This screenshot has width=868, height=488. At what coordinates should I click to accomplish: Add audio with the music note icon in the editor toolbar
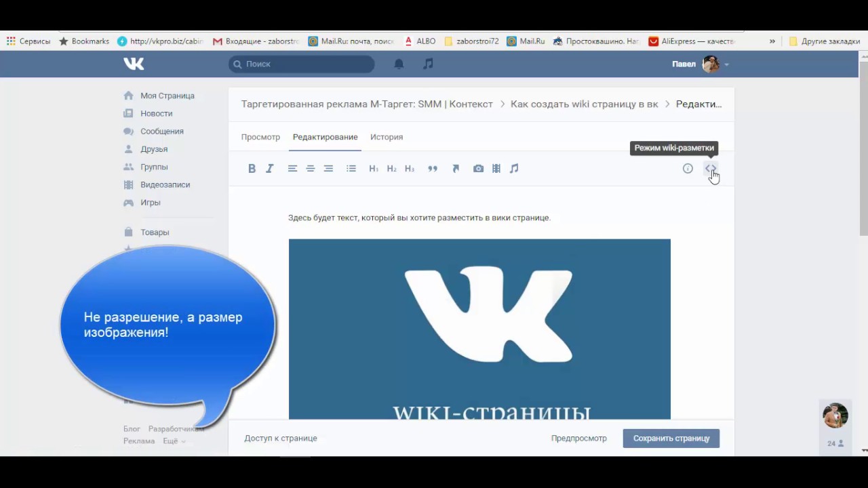click(514, 169)
